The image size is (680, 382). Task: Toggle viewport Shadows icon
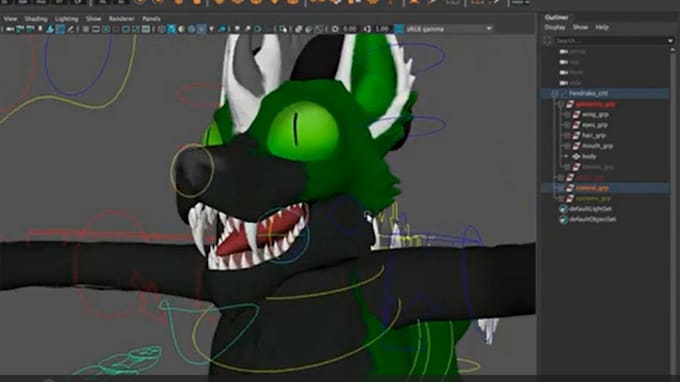[222, 29]
